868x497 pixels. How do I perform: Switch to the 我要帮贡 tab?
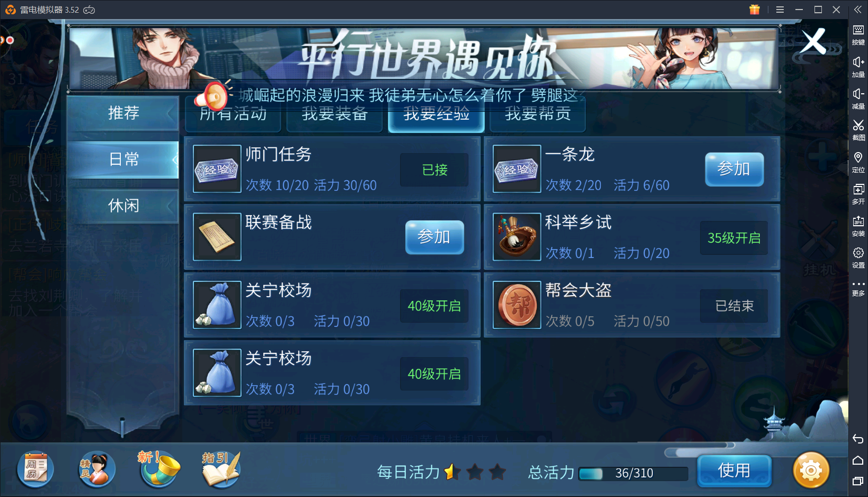coord(538,114)
